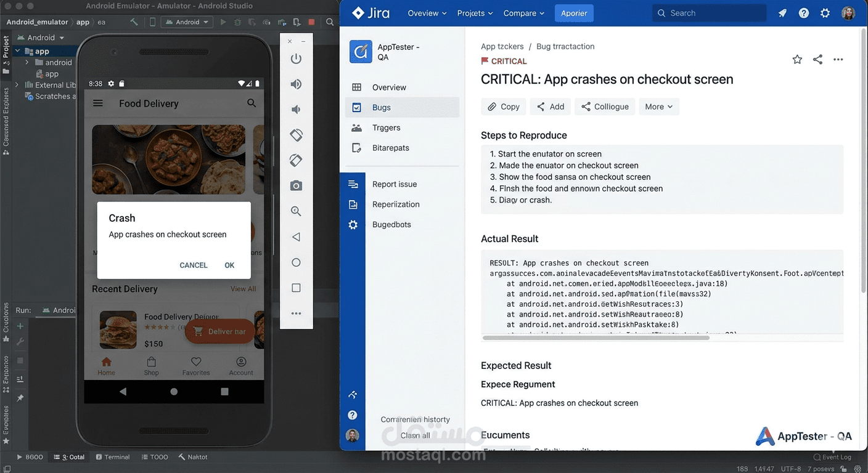The height and width of the screenshot is (473, 868).
Task: Open the Trggers section in the sidebar
Action: [386, 127]
